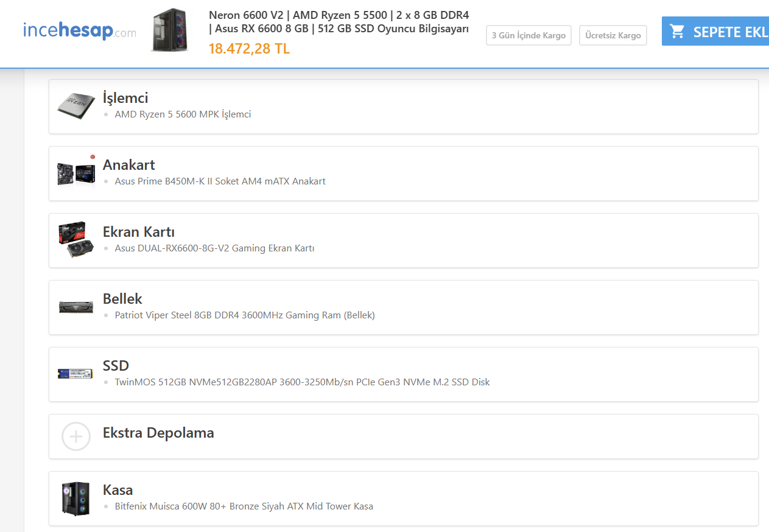
Task: Click the 'Ücretsiz Kargo' badge
Action: click(x=613, y=35)
